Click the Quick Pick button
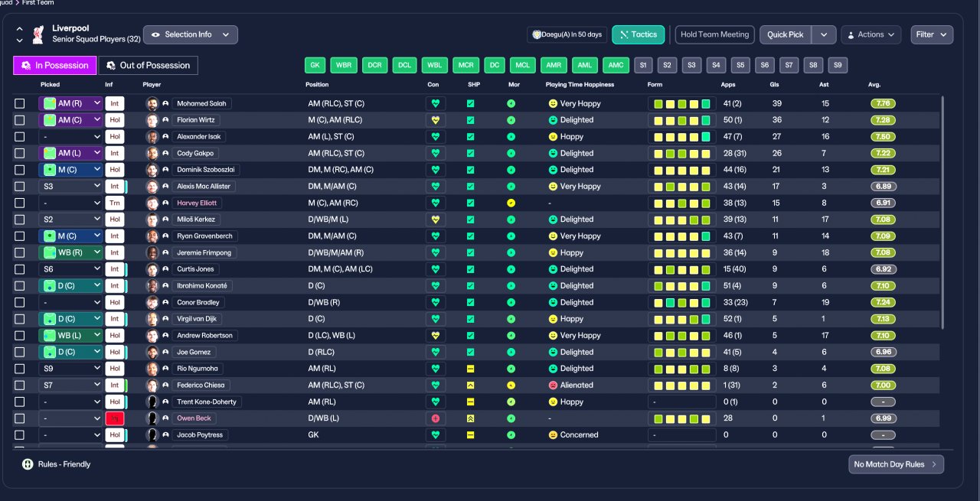Viewport: 980px width, 501px height. (786, 34)
